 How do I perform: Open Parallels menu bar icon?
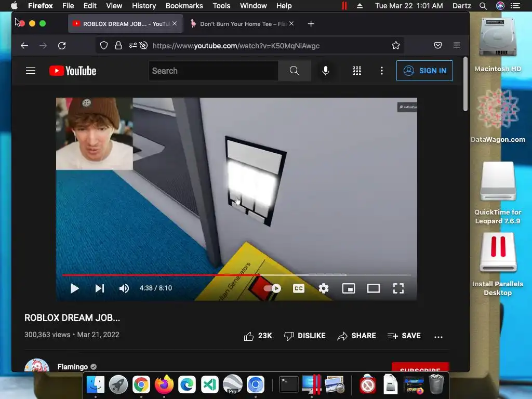coord(344,6)
